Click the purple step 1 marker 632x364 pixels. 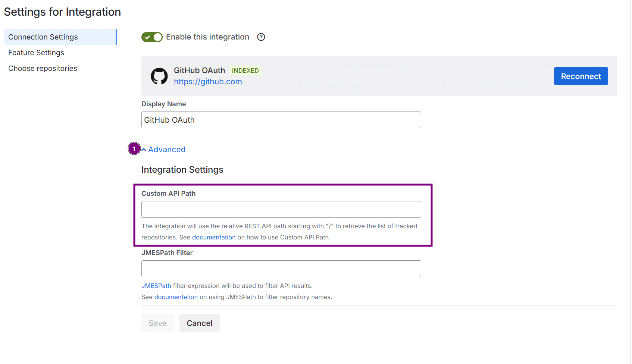point(134,149)
